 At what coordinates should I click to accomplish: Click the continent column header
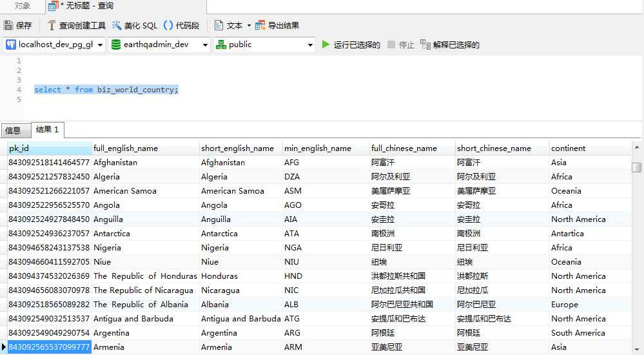tap(590, 148)
